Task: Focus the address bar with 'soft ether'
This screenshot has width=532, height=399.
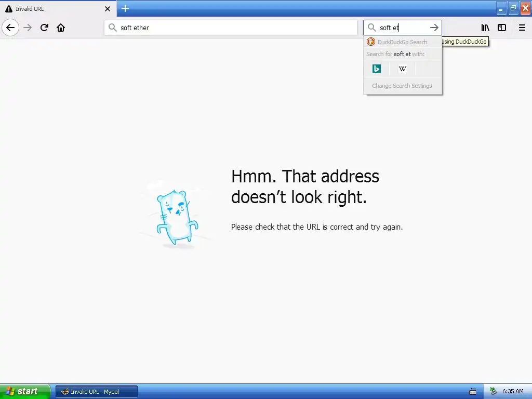Action: point(231,28)
